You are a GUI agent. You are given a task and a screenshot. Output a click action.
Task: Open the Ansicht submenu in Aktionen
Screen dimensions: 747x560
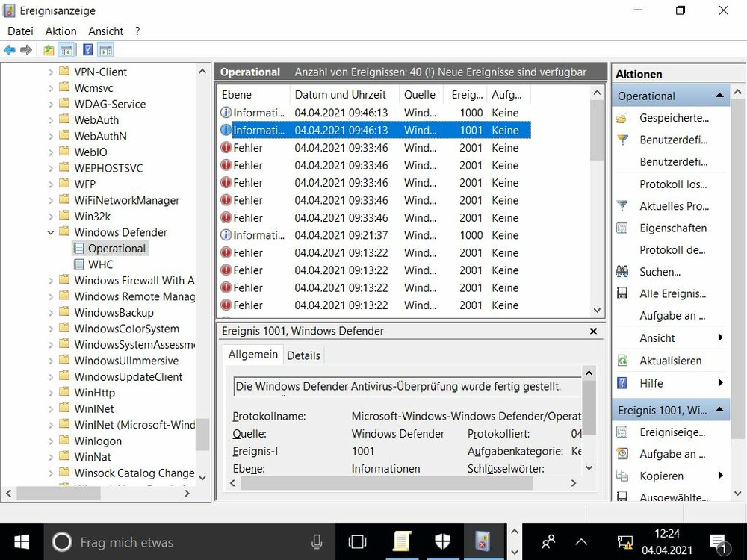point(719,338)
